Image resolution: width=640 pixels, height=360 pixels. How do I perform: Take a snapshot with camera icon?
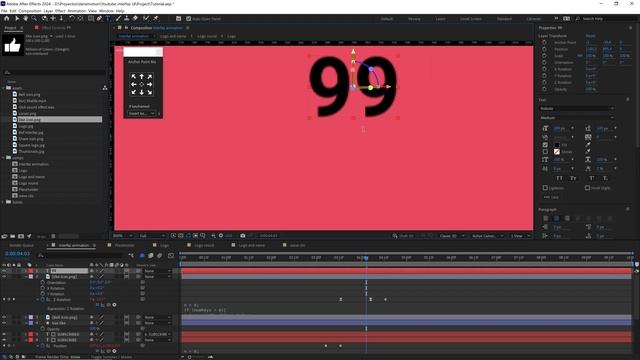242,236
